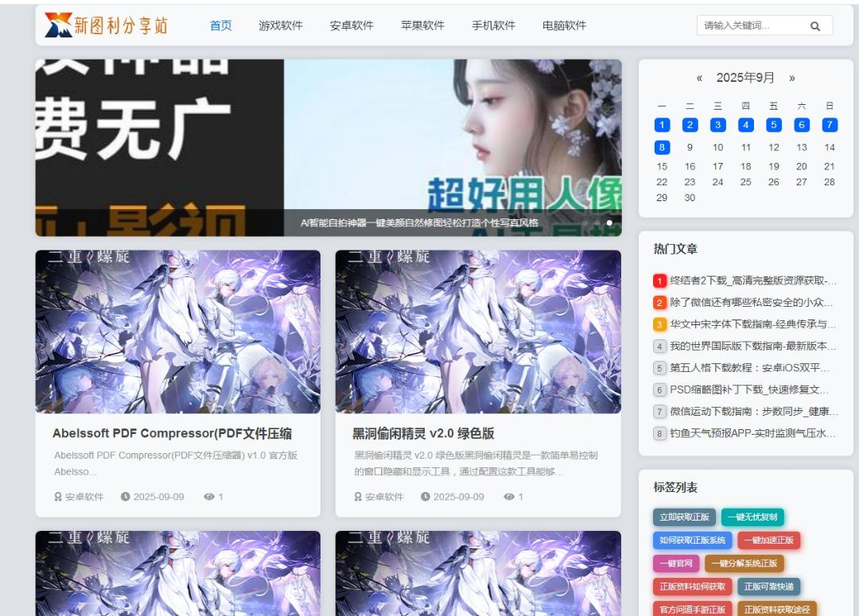This screenshot has height=616, width=859.
Task: Click the eye views icon on Abelssoft card
Action: tap(208, 497)
